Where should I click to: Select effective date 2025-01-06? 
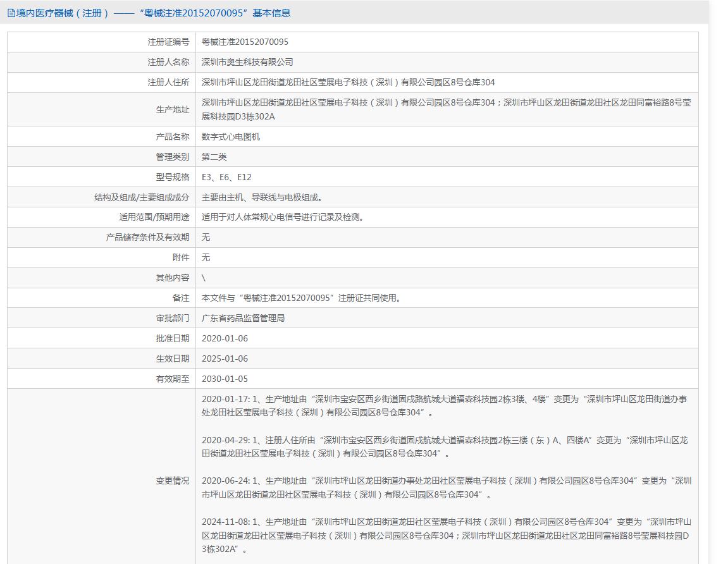pyautogui.click(x=225, y=359)
